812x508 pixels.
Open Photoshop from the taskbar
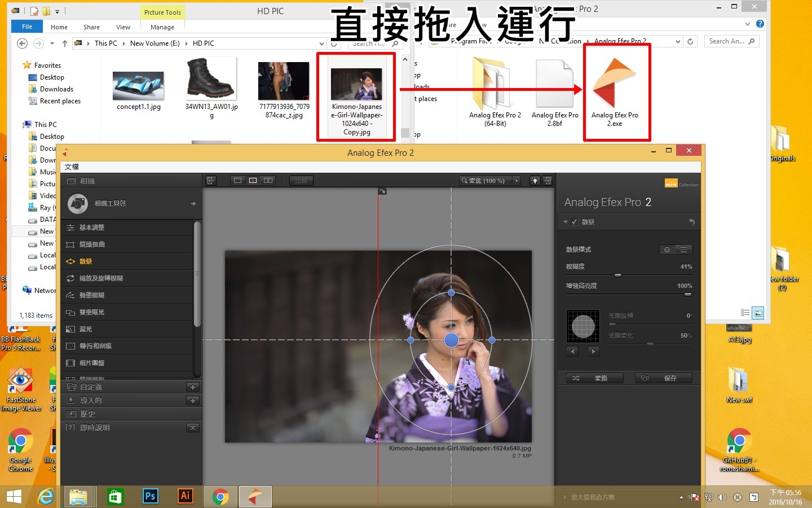pyautogui.click(x=150, y=497)
